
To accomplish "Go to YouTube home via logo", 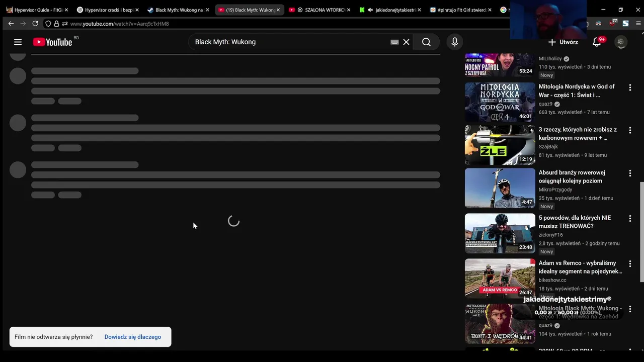I will tap(53, 42).
